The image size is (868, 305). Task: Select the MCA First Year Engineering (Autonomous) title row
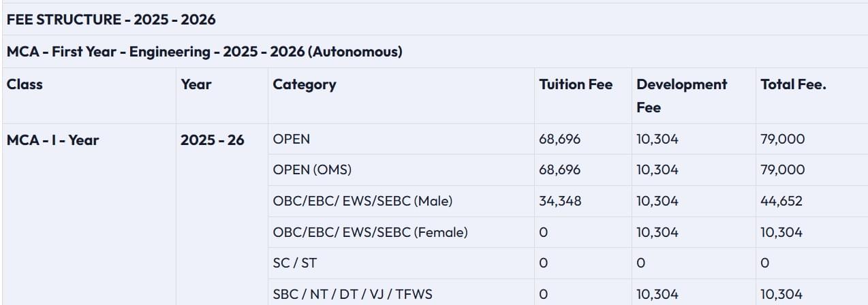(204, 52)
